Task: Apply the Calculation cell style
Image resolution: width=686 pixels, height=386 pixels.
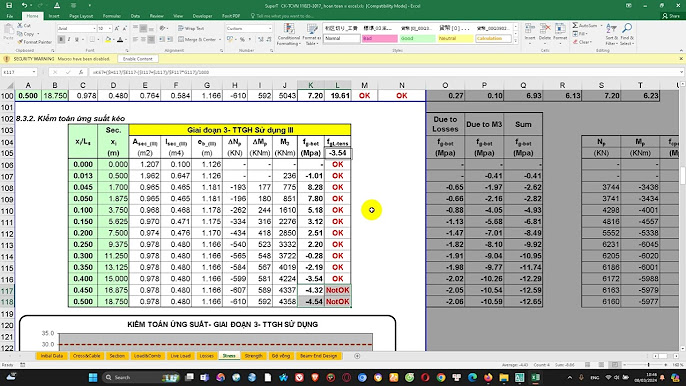Action: coord(494,39)
